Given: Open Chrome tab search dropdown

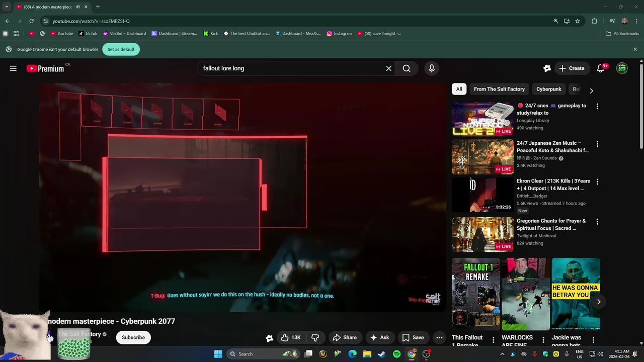Looking at the screenshot, I should point(7,7).
